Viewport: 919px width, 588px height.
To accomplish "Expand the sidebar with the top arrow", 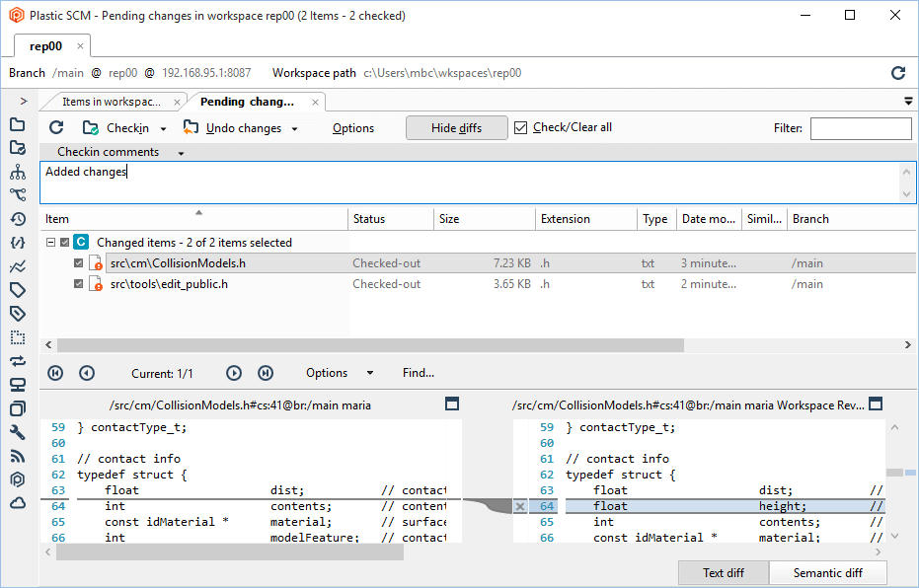I will coord(24,102).
